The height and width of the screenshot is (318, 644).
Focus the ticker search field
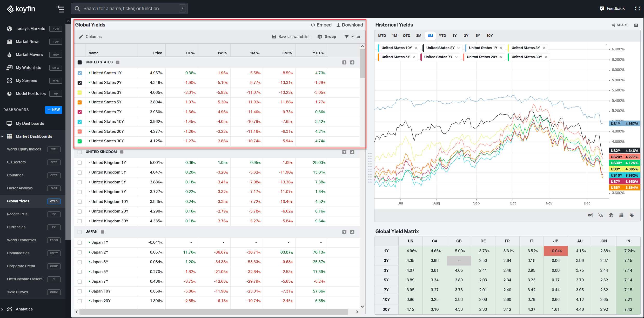[x=129, y=9]
